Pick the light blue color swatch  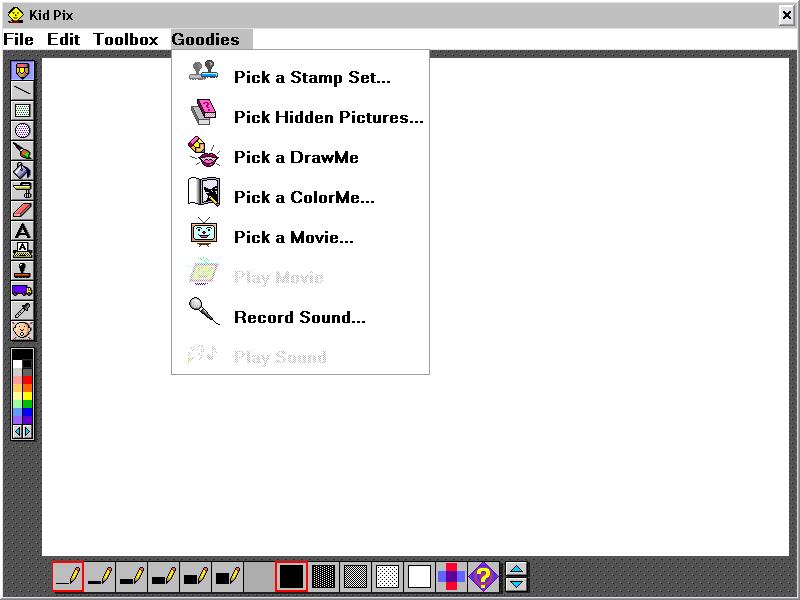(x=17, y=412)
